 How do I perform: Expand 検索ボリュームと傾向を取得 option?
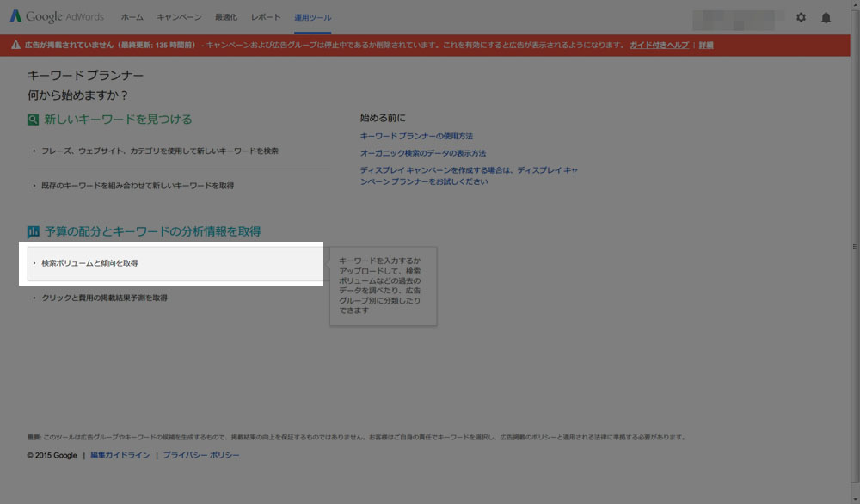[89, 263]
